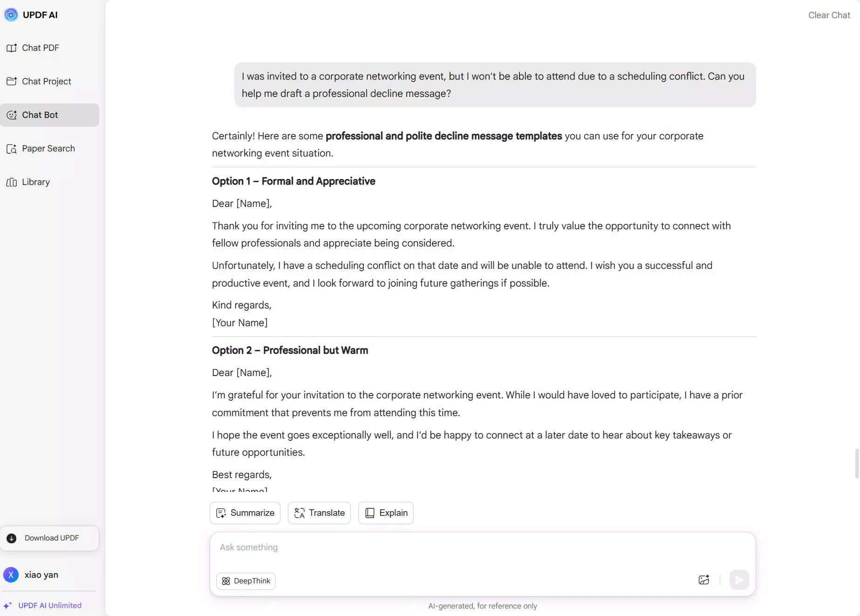The image size is (860, 616).
Task: Click Clear Chat
Action: pos(829,15)
